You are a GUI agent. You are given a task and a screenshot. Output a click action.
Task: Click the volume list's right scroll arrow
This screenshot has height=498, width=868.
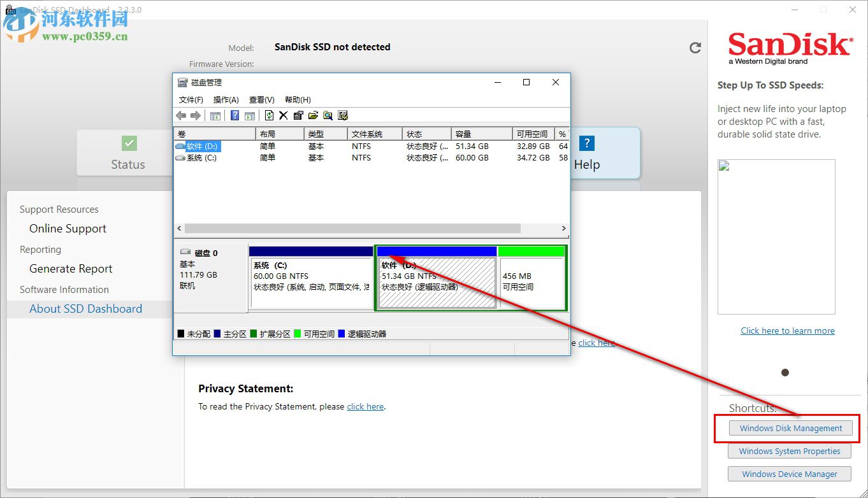tap(564, 228)
